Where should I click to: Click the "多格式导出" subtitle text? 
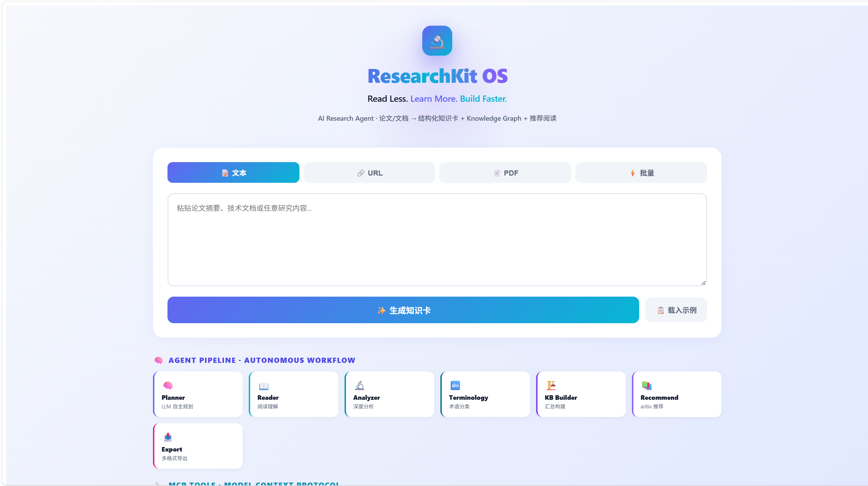175,458
